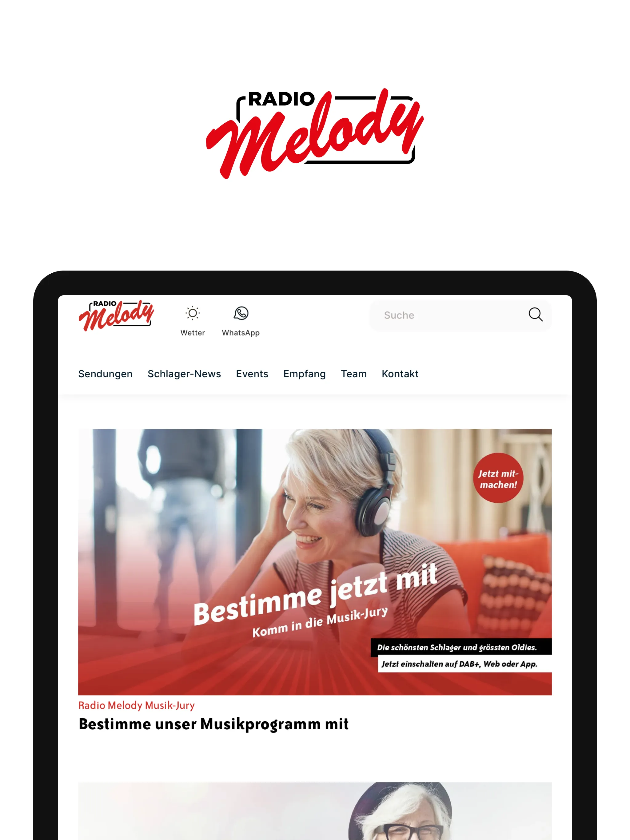Click the Events navigation link

point(252,374)
